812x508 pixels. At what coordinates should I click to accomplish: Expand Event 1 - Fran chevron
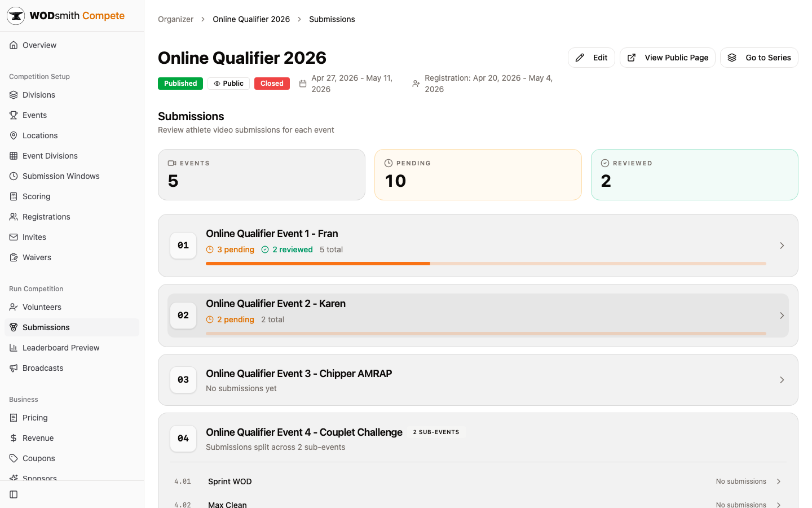(782, 246)
